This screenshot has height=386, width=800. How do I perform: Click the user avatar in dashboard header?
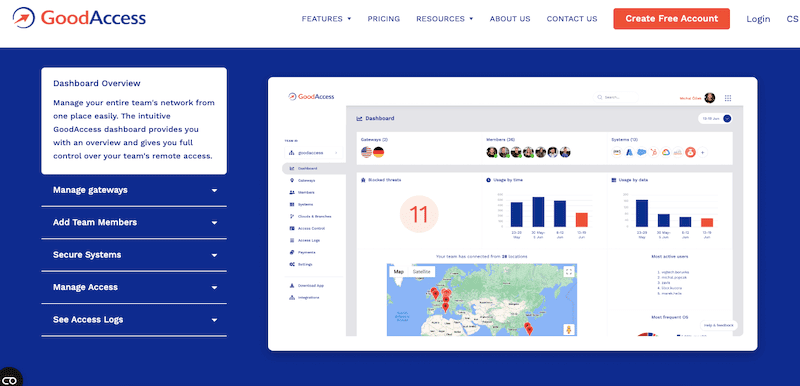click(709, 98)
